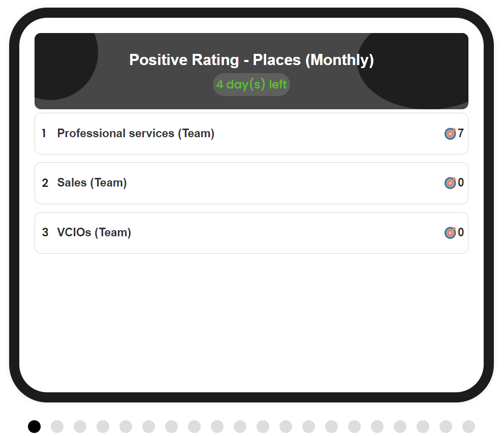
Task: Jump to the third carousel dot
Action: [80, 426]
